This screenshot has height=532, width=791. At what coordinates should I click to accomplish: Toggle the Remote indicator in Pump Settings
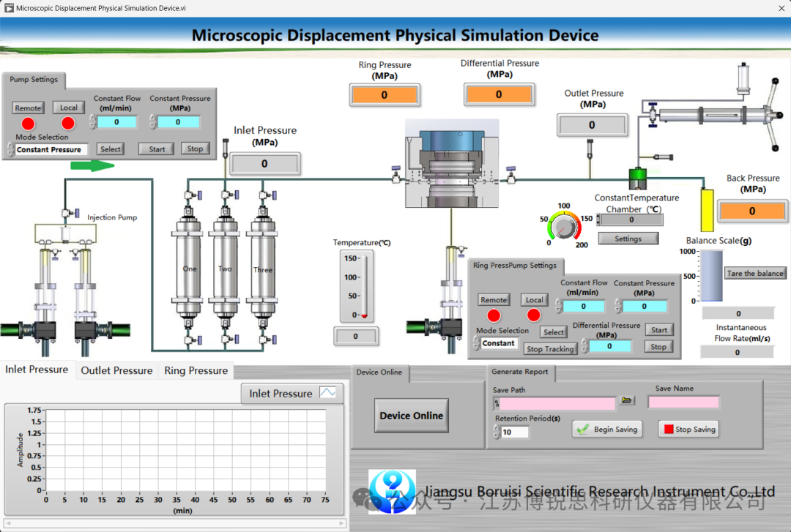tap(29, 124)
